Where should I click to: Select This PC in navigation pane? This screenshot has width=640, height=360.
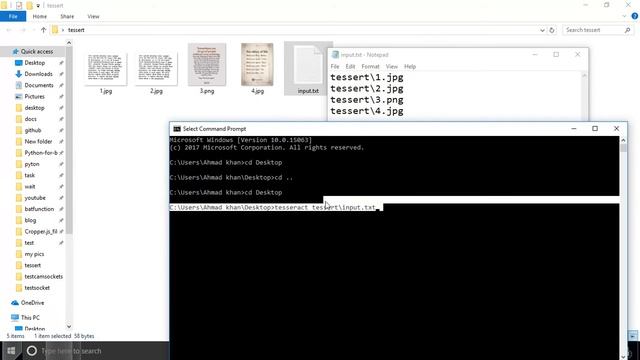30,318
